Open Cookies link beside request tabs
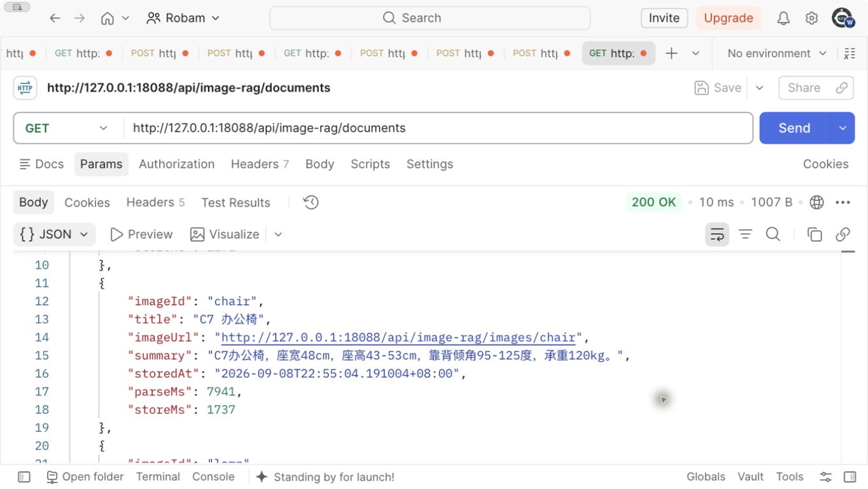The height and width of the screenshot is (489, 868). 825,164
